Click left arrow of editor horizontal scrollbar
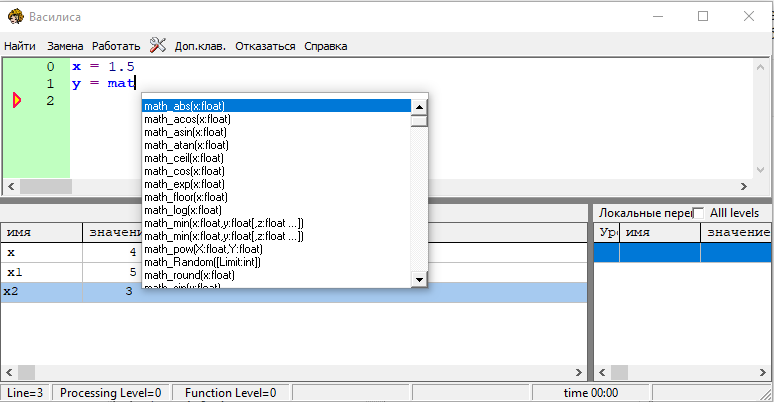This screenshot has width=774, height=402. pos(10,186)
